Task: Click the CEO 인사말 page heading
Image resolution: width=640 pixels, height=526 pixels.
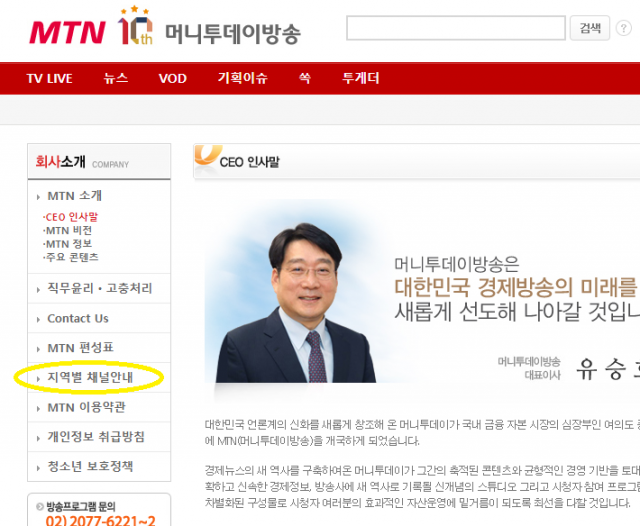Action: [249, 162]
